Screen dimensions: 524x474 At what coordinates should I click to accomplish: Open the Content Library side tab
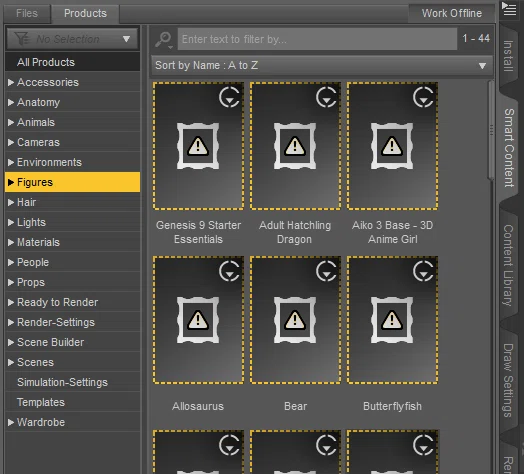pos(508,265)
